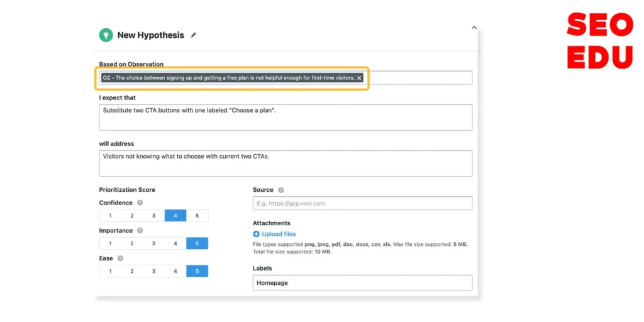Screen dimensions: 644x322
Task: Set Ease score to 4
Action: coord(175,271)
